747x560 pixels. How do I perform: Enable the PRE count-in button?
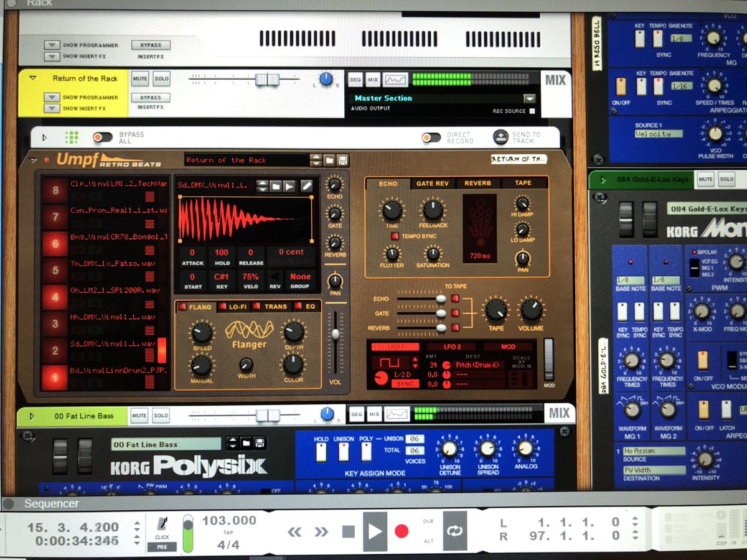coord(162,547)
